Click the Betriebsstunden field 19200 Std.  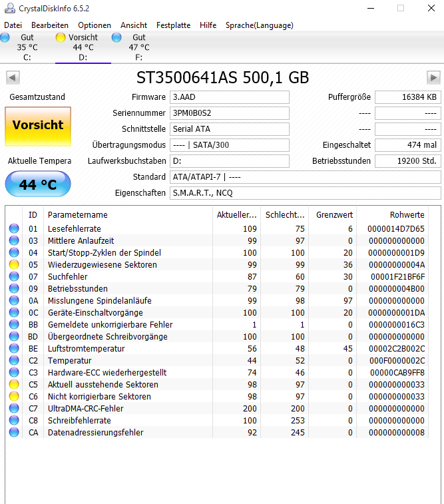(408, 161)
